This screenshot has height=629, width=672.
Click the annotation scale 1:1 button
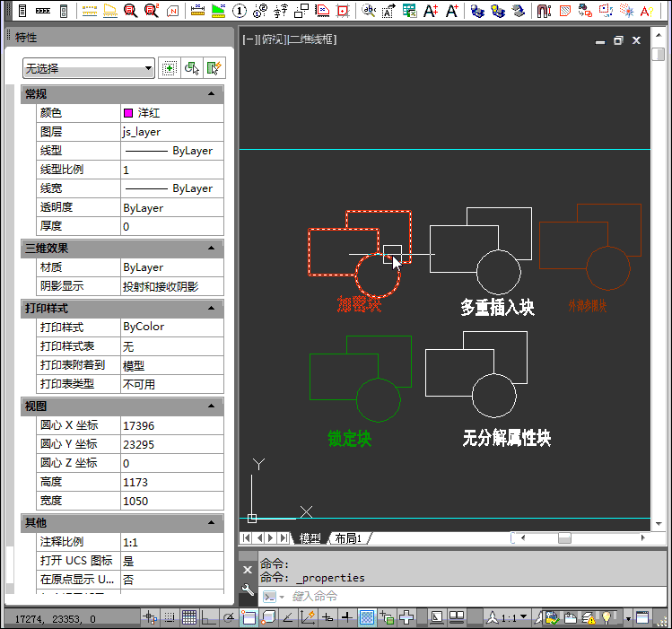[508, 617]
